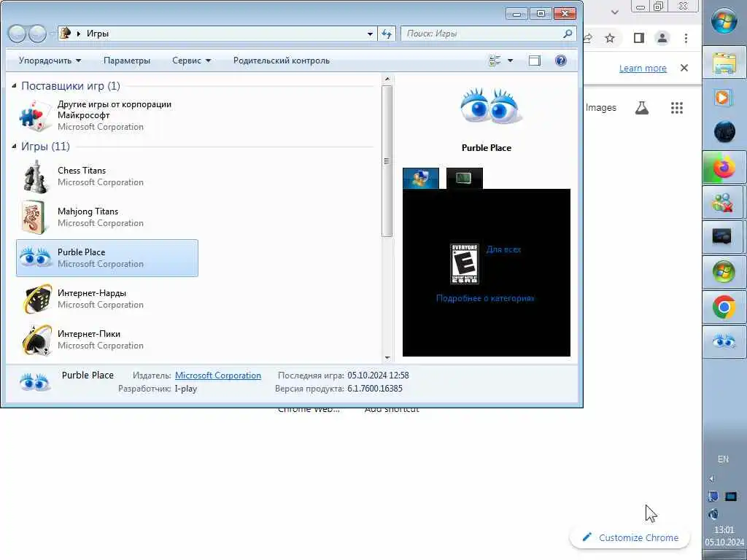This screenshot has width=747, height=560.
Task: Click the Параметры toolbar item
Action: pos(127,61)
